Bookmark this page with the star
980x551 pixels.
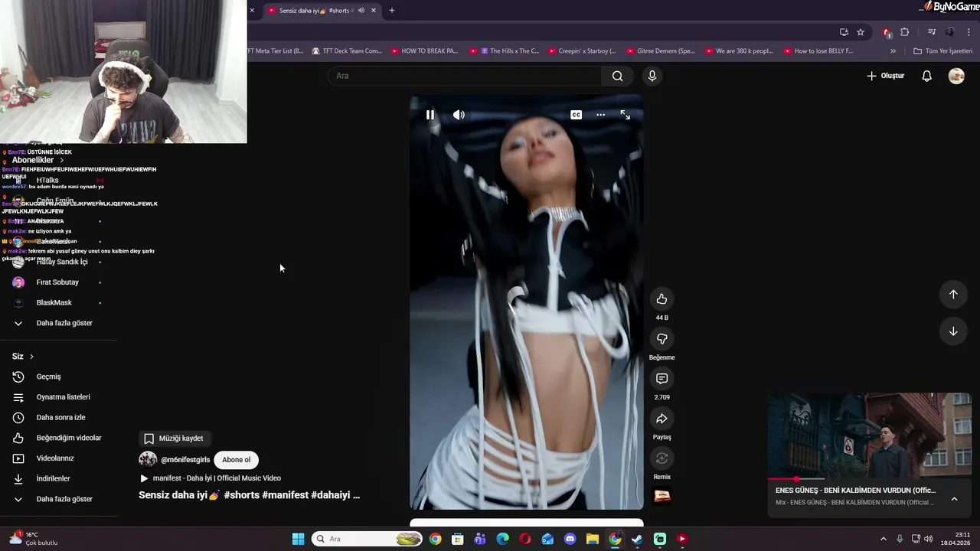click(x=861, y=32)
